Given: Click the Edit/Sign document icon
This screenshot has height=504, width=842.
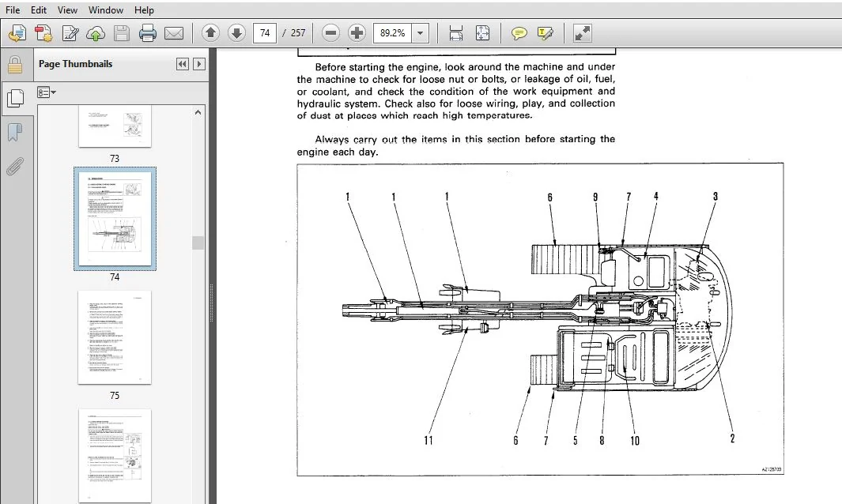Looking at the screenshot, I should [70, 33].
